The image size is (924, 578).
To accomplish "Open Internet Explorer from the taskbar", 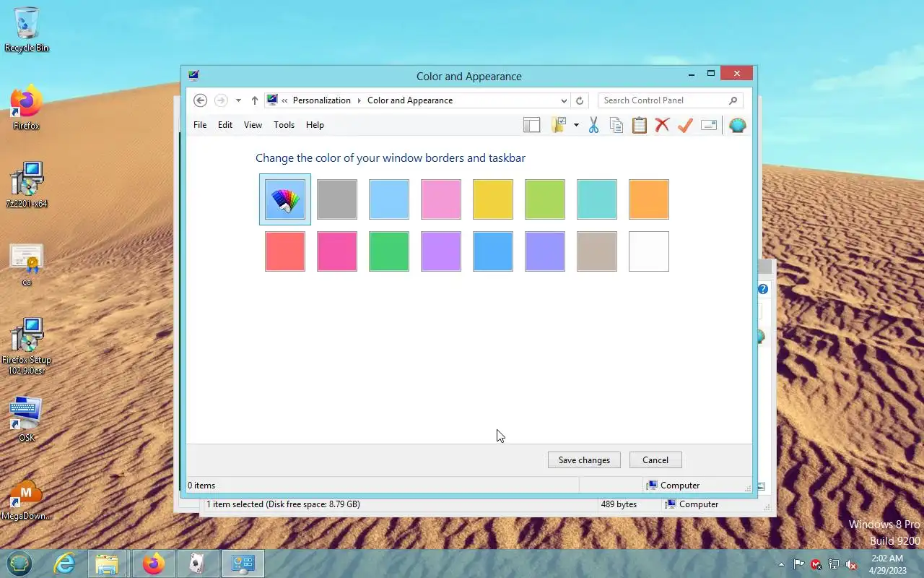I will coord(65,564).
